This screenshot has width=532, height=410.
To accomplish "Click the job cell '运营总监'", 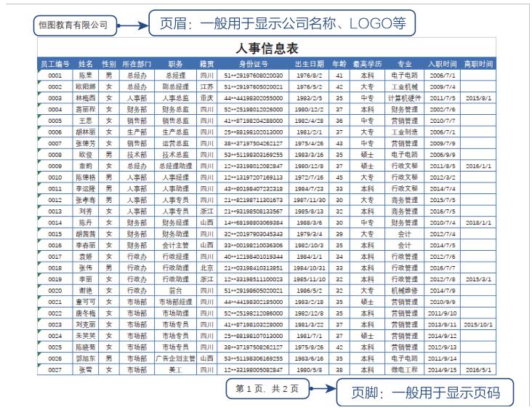I will coord(175,143).
